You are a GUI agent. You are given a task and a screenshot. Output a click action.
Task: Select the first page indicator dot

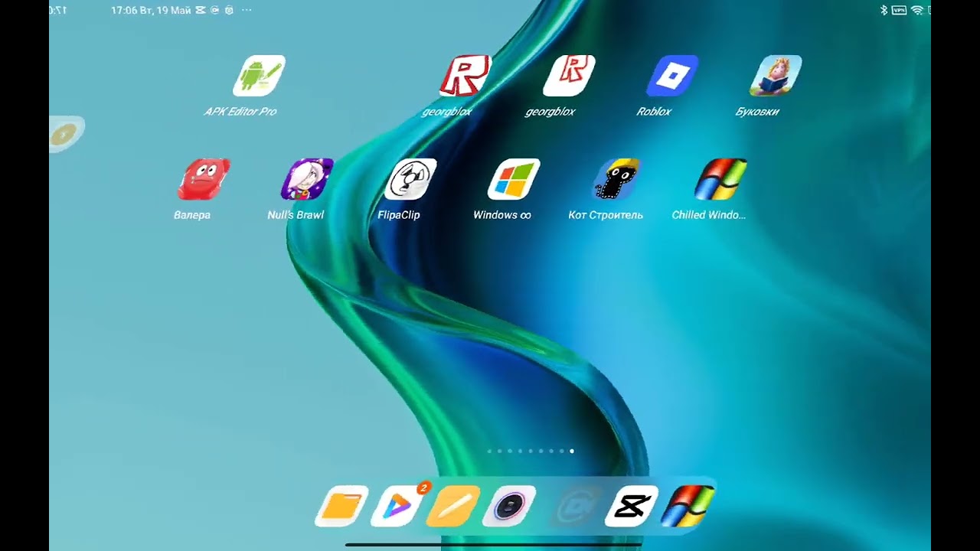pyautogui.click(x=490, y=451)
